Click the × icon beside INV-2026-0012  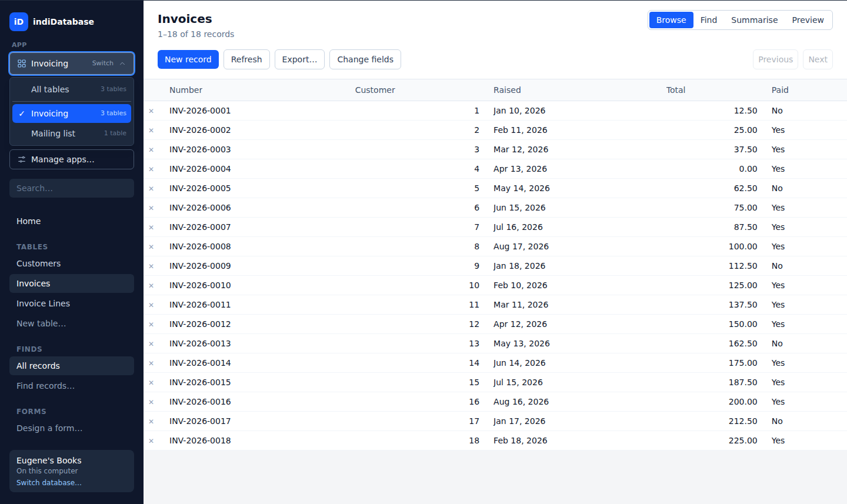coord(151,325)
